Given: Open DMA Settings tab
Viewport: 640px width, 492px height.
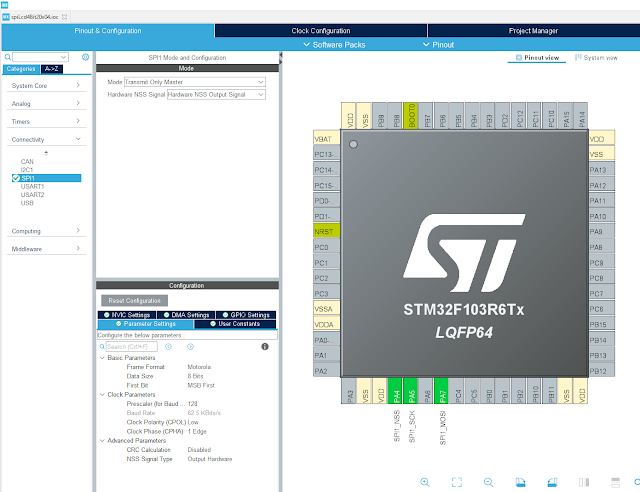Looking at the screenshot, I should pos(186,315).
